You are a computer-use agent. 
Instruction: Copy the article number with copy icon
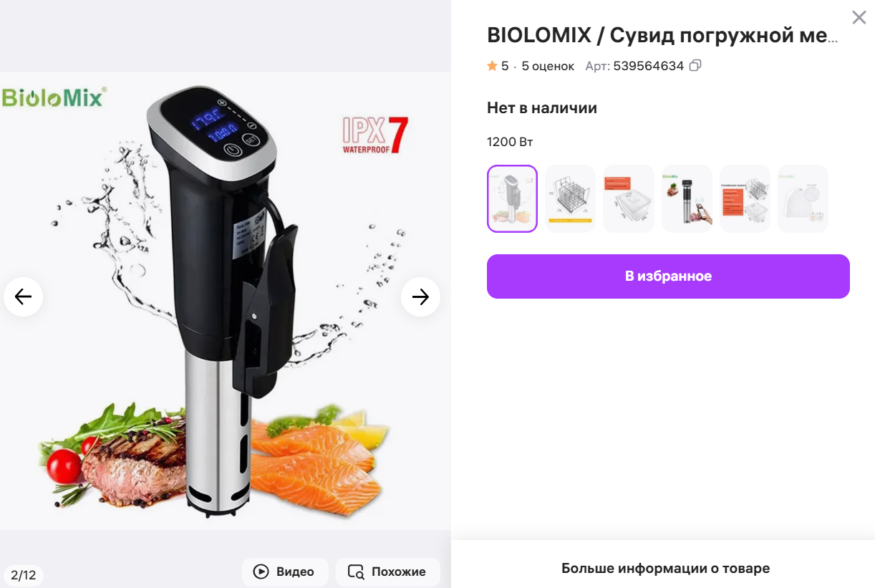[x=695, y=66]
